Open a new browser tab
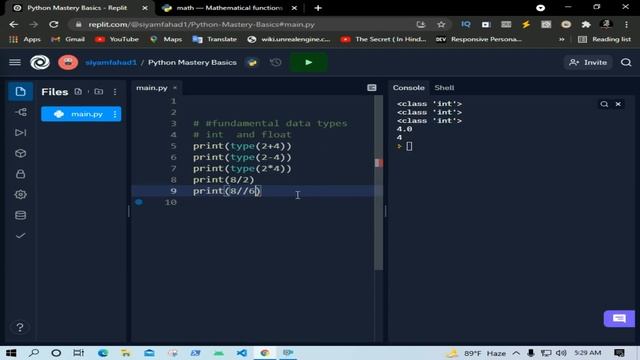This screenshot has height=360, width=640. 318,8
